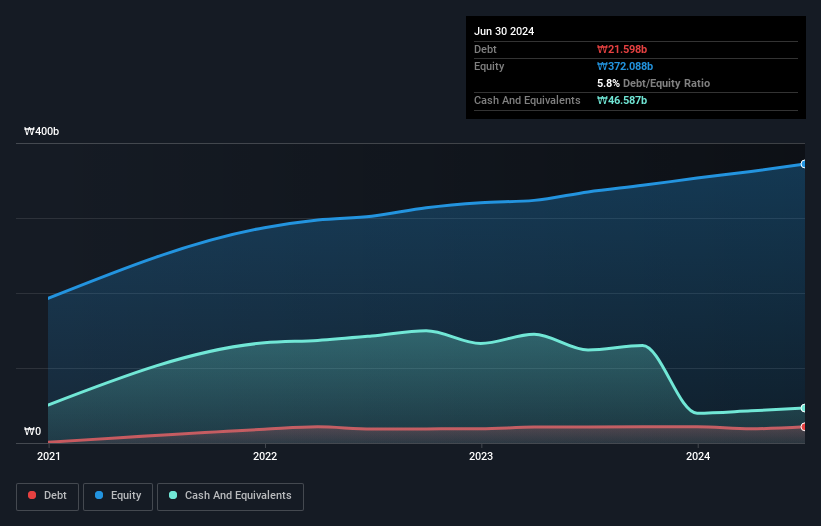Click the Cash value ₩46.587b

pos(622,100)
